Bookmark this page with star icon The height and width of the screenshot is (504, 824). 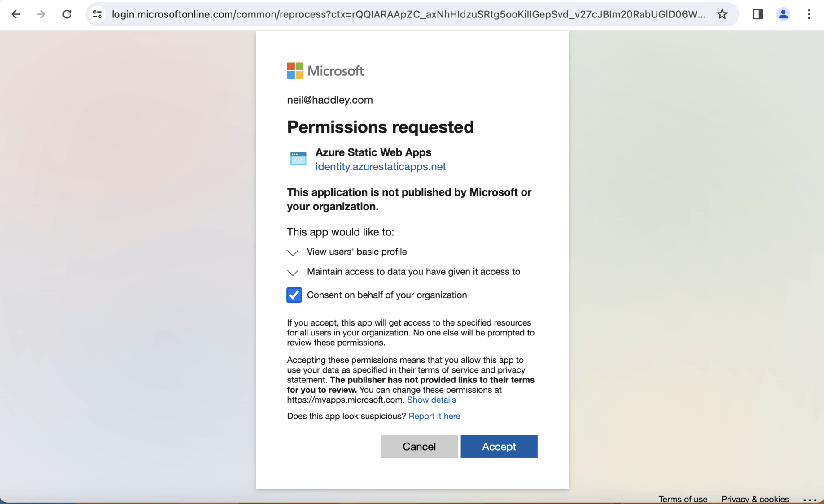coord(722,14)
